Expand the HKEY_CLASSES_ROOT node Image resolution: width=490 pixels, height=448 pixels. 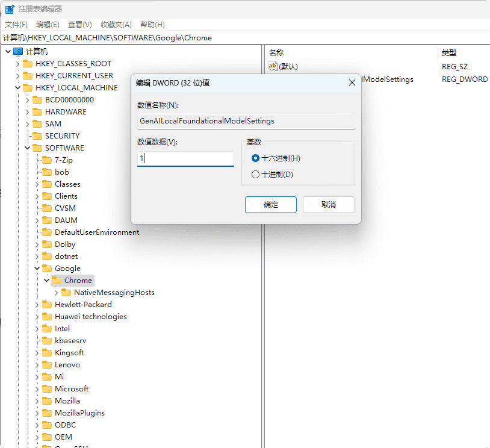pyautogui.click(x=18, y=64)
